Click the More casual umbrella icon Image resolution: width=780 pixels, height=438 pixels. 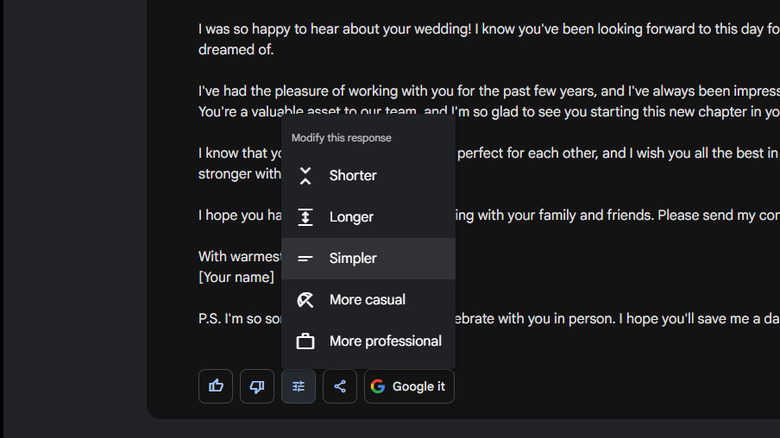click(306, 300)
